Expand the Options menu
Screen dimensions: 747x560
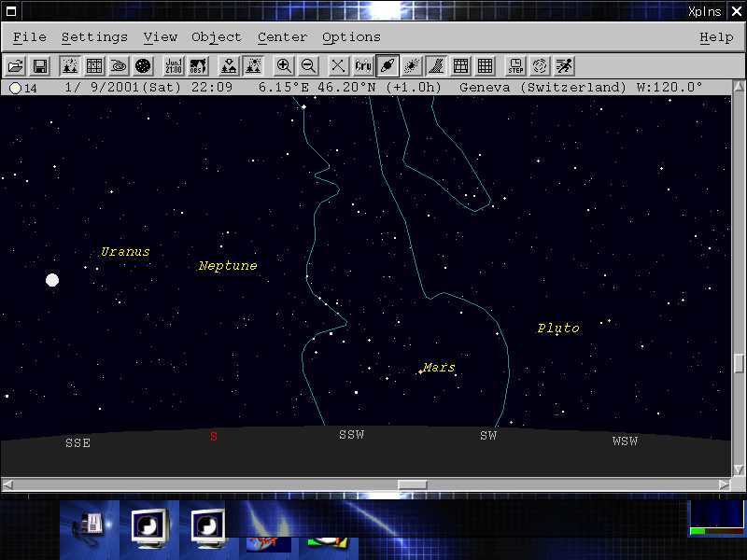coord(351,37)
